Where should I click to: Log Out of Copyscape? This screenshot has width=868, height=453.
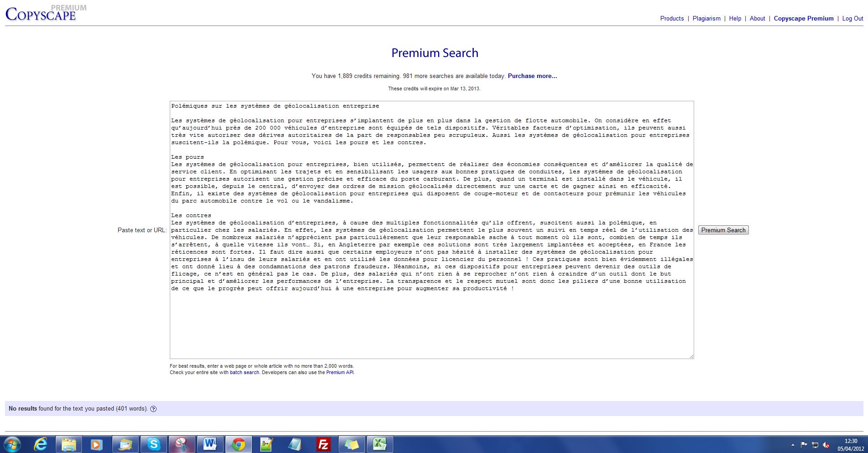(x=852, y=19)
